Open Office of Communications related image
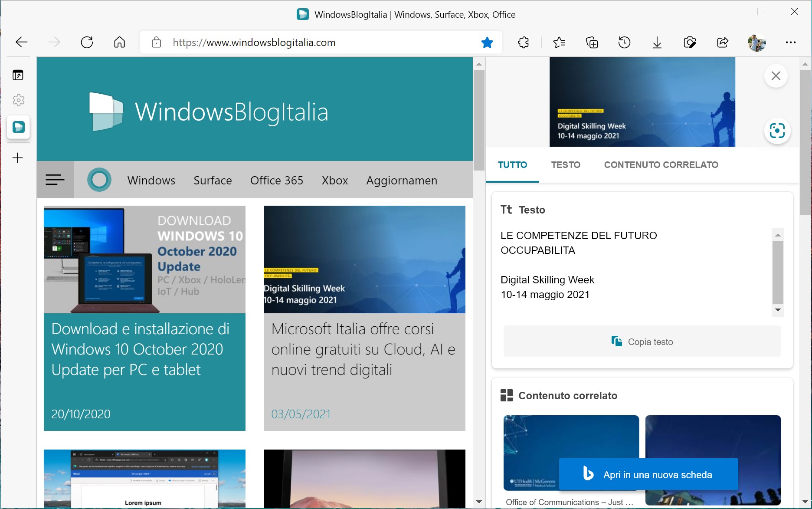The image size is (812, 509). 571,453
